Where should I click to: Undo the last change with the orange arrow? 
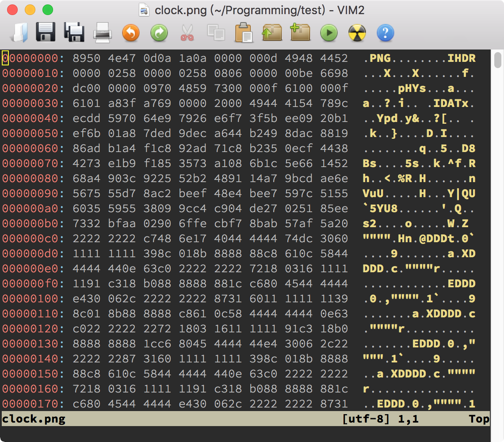pyautogui.click(x=130, y=33)
